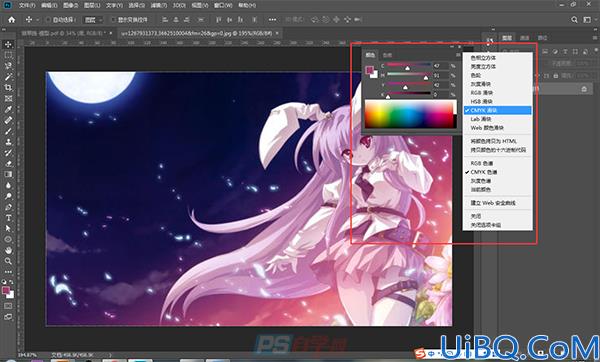Toggle Quick Mask mode icon
The image size is (600, 362).
[8, 306]
